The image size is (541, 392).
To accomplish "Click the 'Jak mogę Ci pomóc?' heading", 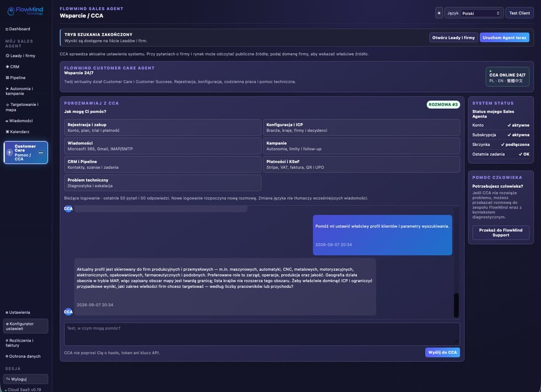I will pos(85,111).
